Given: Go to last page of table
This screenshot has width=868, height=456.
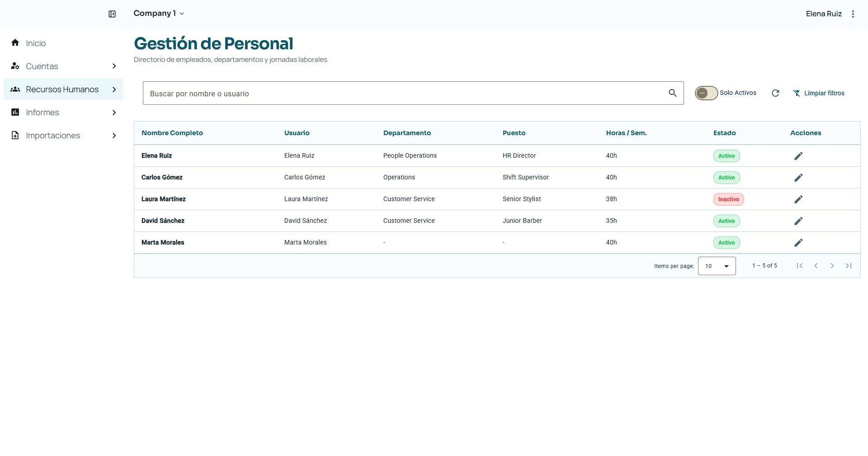Looking at the screenshot, I should point(849,266).
